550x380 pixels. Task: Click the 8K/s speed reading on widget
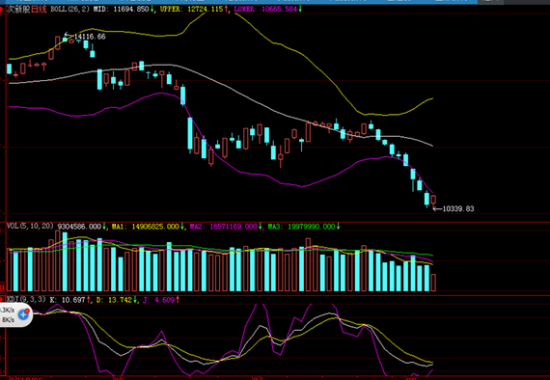8,320
